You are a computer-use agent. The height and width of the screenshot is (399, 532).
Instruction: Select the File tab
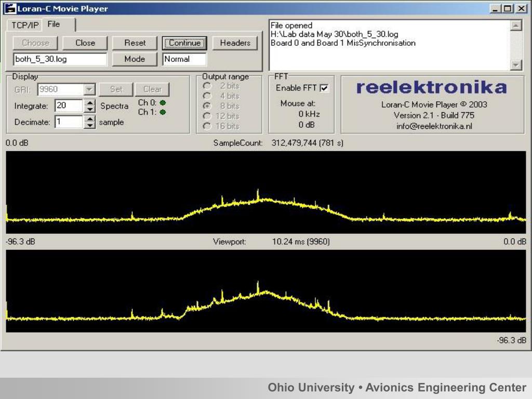coord(54,24)
